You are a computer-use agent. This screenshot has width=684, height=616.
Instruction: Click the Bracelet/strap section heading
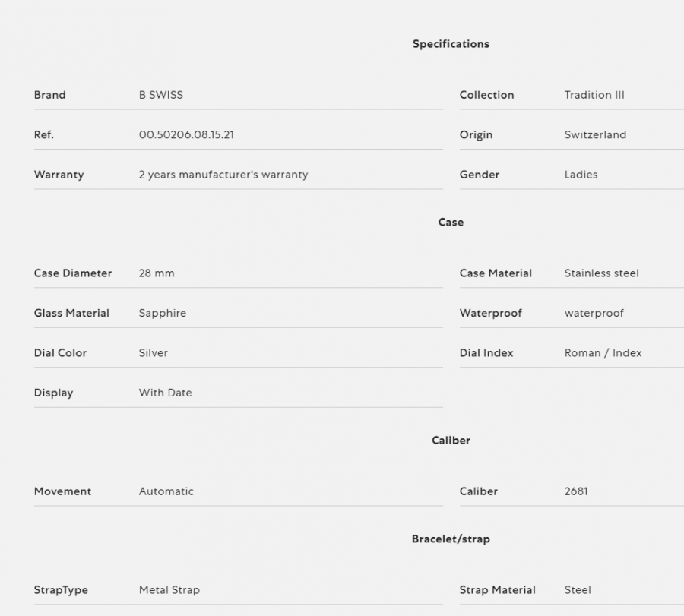[x=451, y=539]
